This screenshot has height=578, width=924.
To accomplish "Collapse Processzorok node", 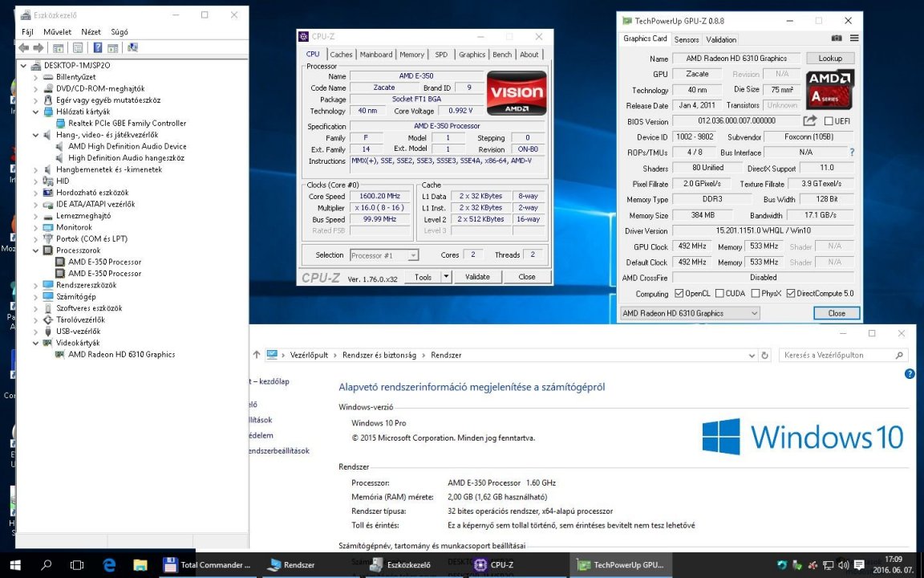I will [x=35, y=250].
